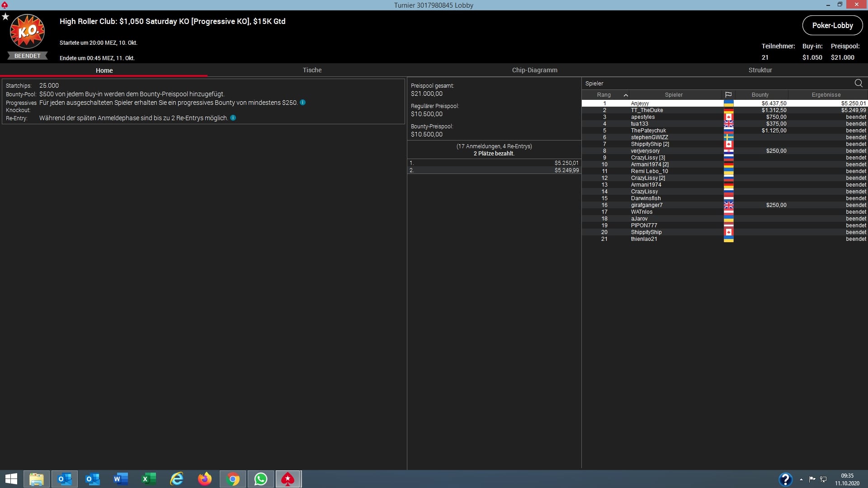Select player TT_TheDuke in the list

coord(647,110)
